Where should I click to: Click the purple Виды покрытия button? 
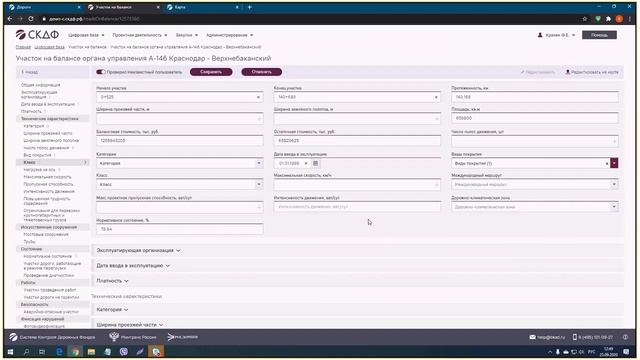pos(614,163)
